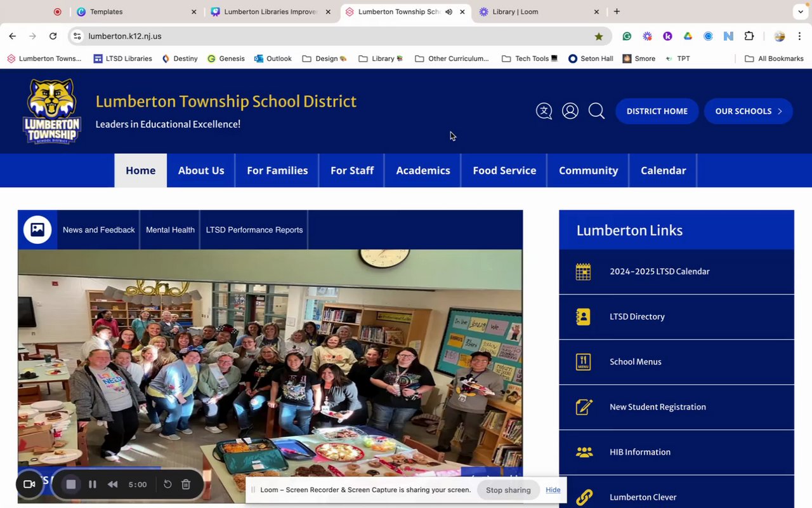Open the Destiny bookmark
Screen dimensions: 812x508
[180, 58]
